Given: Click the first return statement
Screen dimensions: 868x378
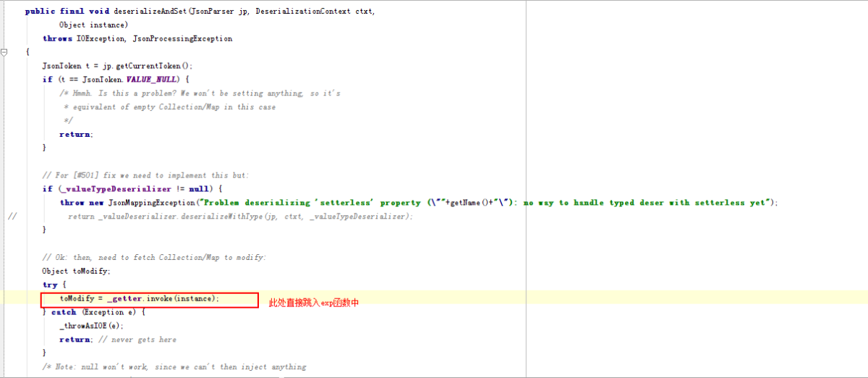Looking at the screenshot, I should [76, 134].
